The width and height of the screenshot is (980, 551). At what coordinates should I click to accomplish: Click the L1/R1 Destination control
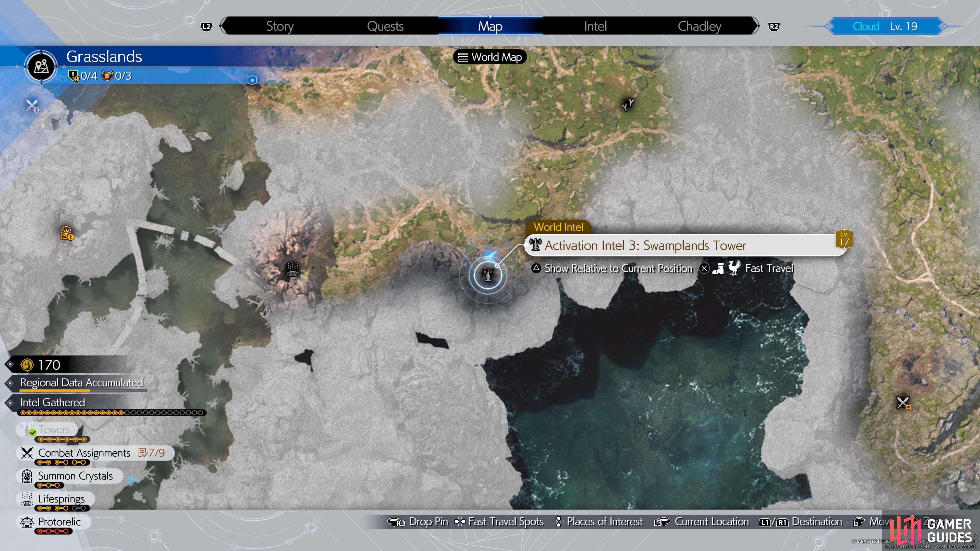(800, 522)
